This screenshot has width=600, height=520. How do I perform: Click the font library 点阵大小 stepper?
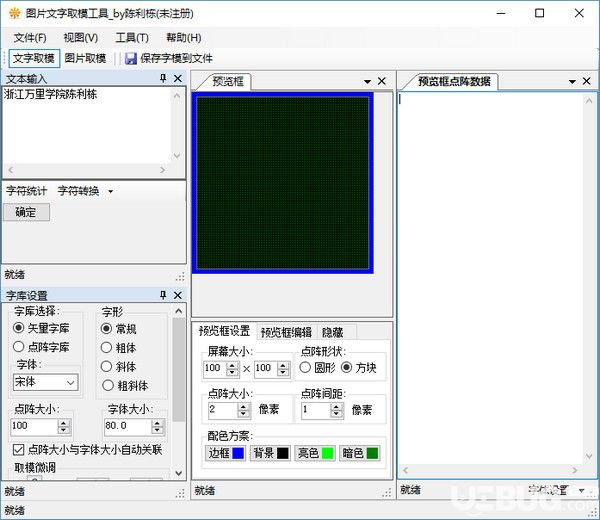[64, 427]
